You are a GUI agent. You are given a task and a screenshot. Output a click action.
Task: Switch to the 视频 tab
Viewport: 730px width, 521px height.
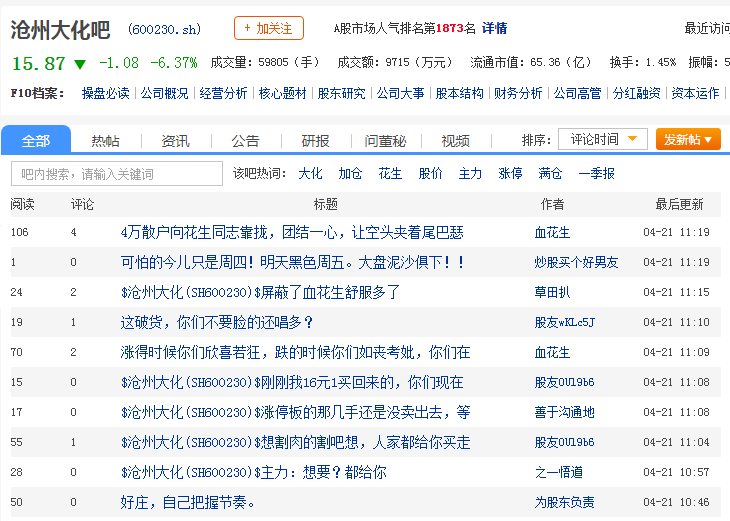(x=455, y=141)
